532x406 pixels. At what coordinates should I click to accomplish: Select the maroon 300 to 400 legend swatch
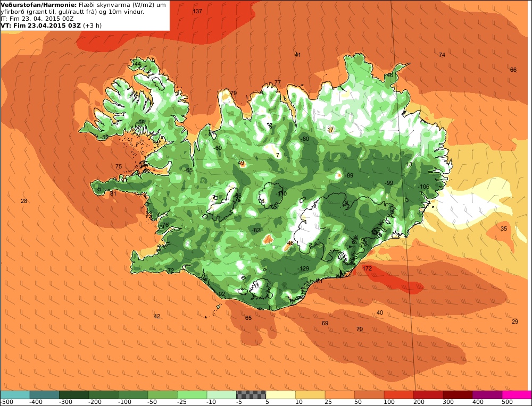(x=458, y=395)
